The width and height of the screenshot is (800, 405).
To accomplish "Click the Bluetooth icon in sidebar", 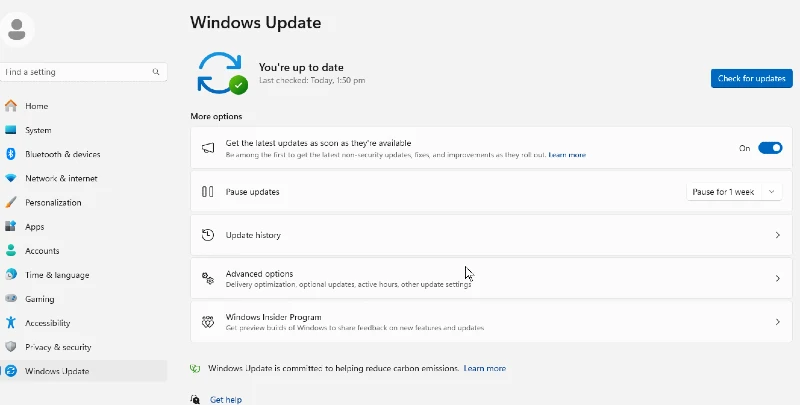I will pos(11,154).
